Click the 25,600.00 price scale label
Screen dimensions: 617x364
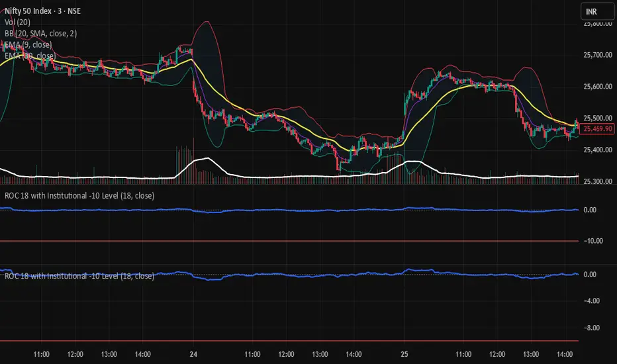point(598,86)
